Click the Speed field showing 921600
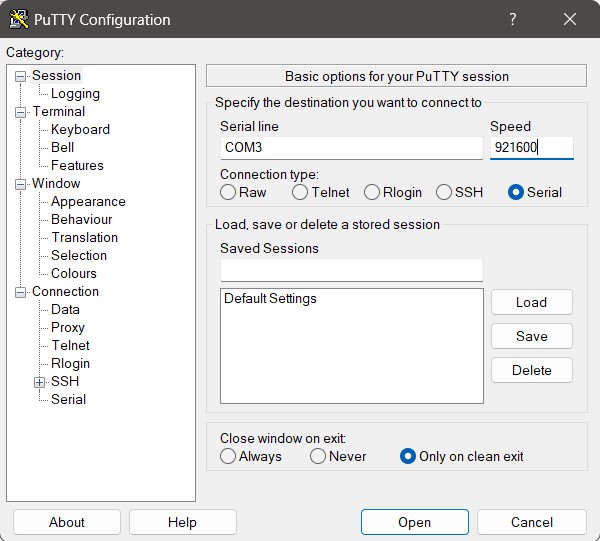This screenshot has height=541, width=600. pos(532,148)
